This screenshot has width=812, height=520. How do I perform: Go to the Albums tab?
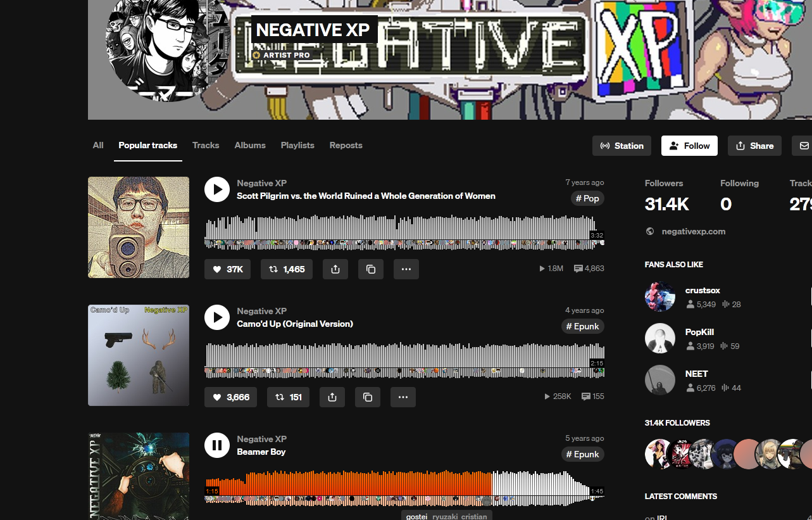(250, 145)
